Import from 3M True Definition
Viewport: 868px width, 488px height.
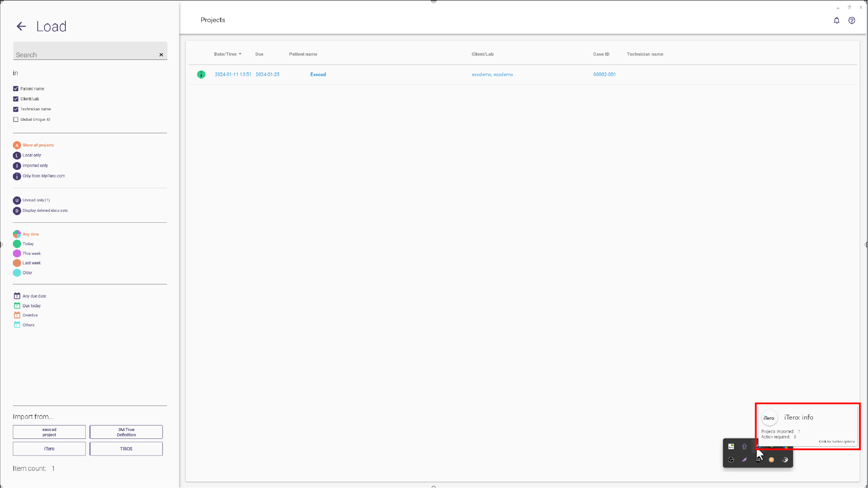[x=126, y=432]
